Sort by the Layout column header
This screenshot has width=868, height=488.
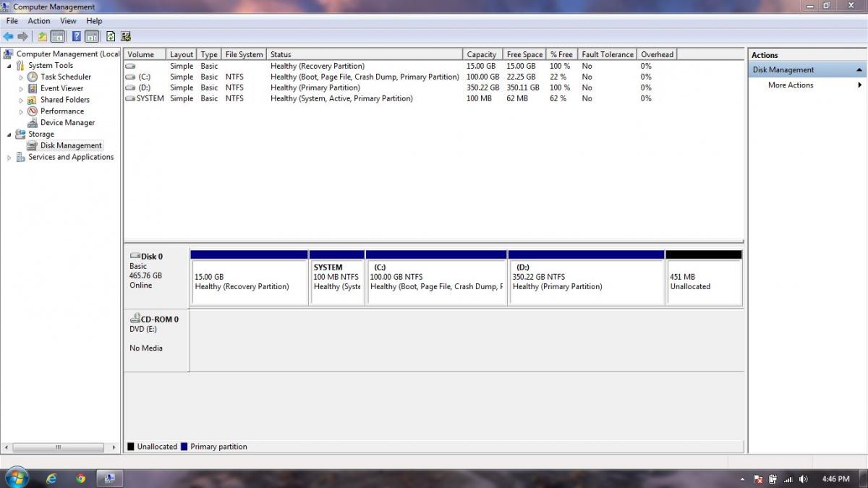(x=182, y=54)
